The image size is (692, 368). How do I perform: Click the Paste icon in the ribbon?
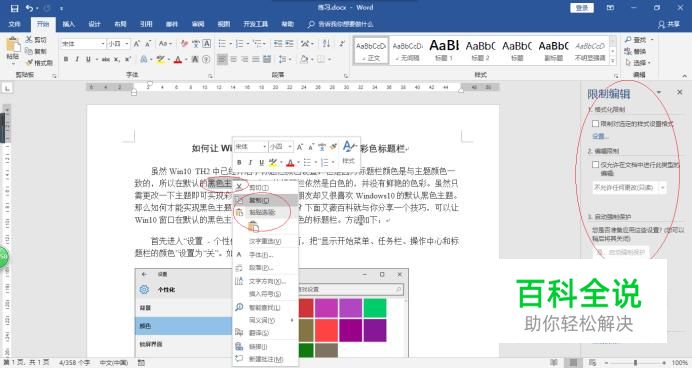(12, 45)
